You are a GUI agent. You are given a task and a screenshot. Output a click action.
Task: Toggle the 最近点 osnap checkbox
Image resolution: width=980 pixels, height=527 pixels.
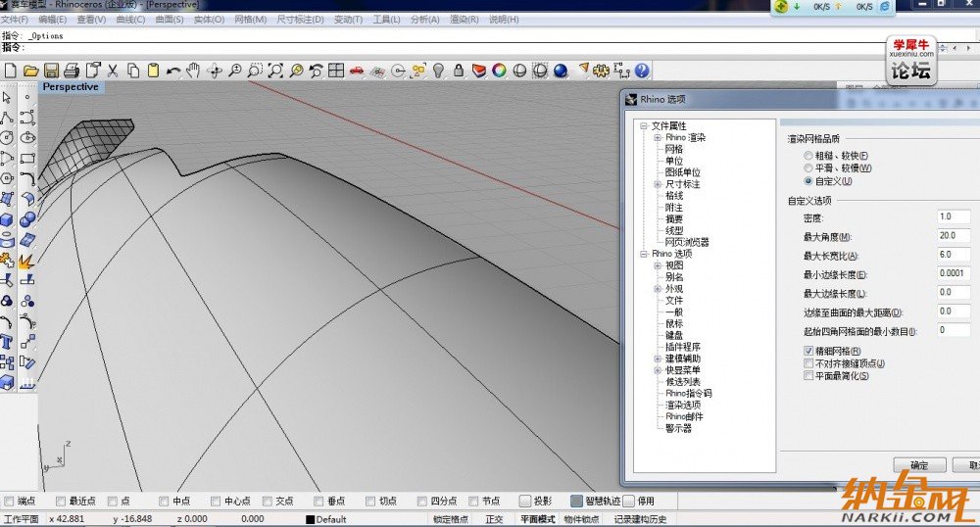click(61, 501)
